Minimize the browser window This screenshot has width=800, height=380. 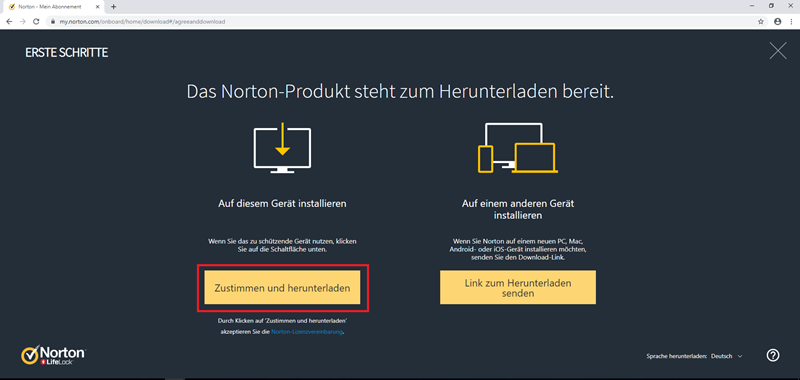(x=752, y=6)
